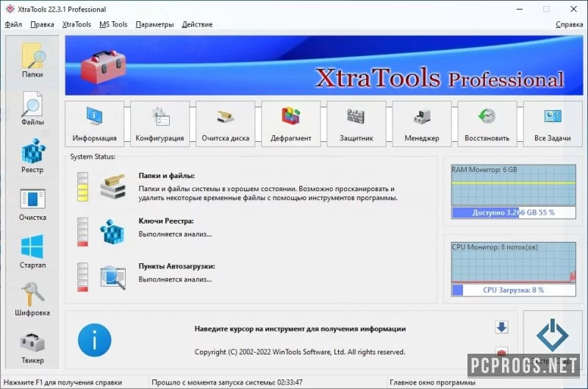Screen dimensions: 588x389
Task: Click the Информация system info button
Action: click(95, 124)
